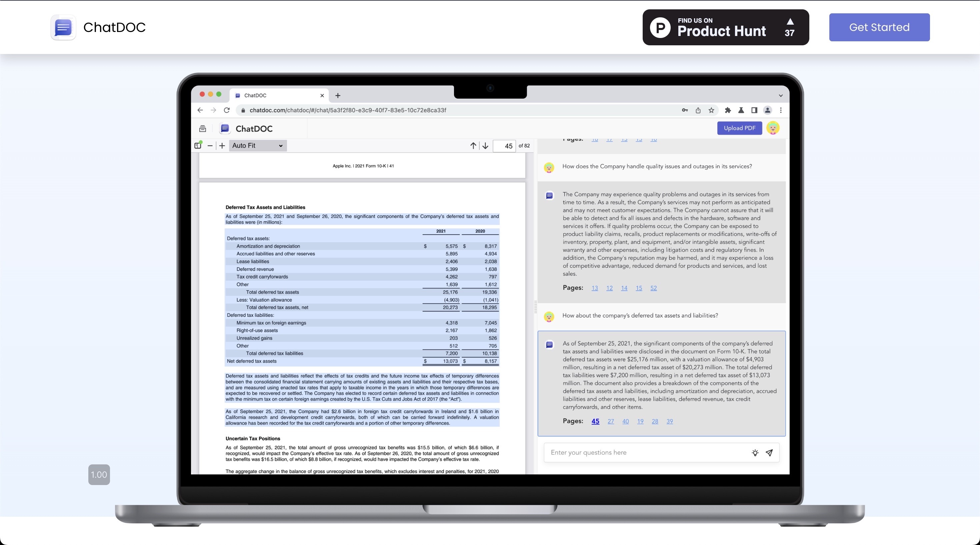This screenshot has width=980, height=545.
Task: Open page 14 link in the quality issues answer
Action: pos(624,288)
